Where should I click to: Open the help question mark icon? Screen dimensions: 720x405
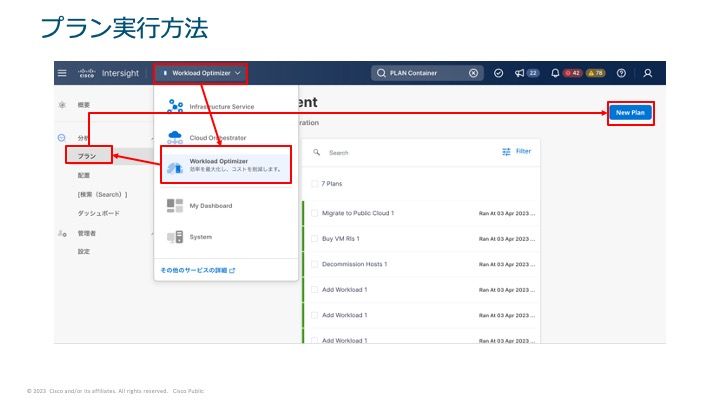tap(621, 73)
